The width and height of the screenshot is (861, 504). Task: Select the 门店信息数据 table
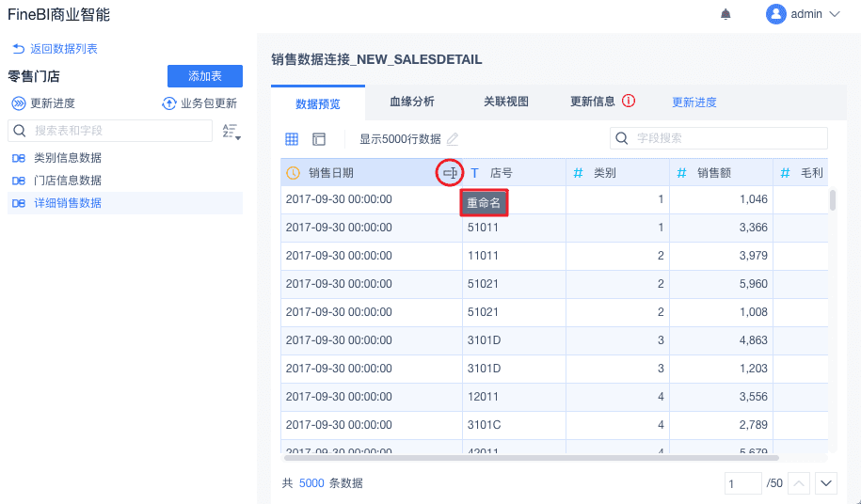pyautogui.click(x=68, y=181)
